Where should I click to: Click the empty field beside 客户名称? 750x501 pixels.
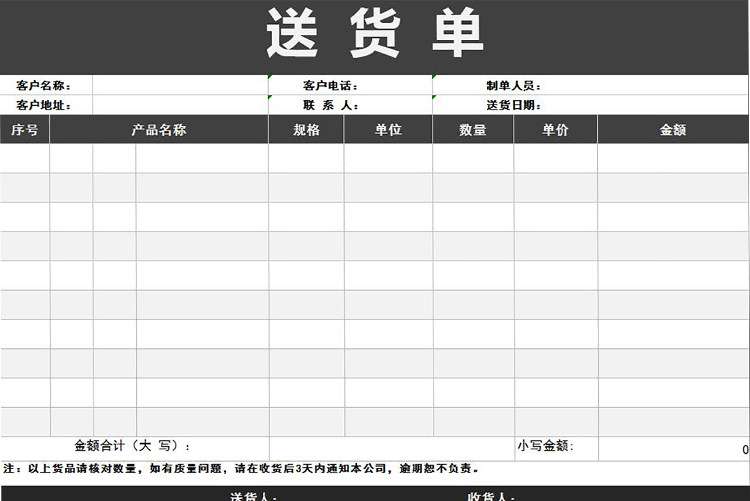(x=180, y=85)
